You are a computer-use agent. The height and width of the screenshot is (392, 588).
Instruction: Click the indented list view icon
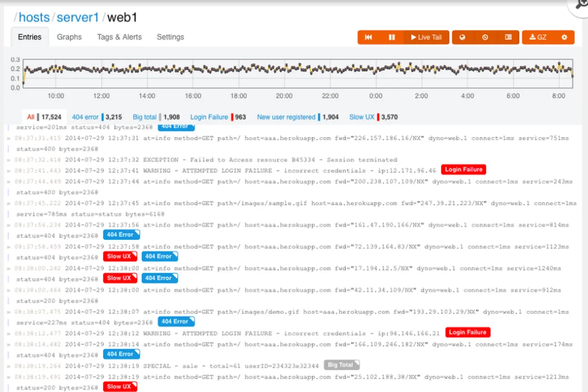(x=508, y=37)
